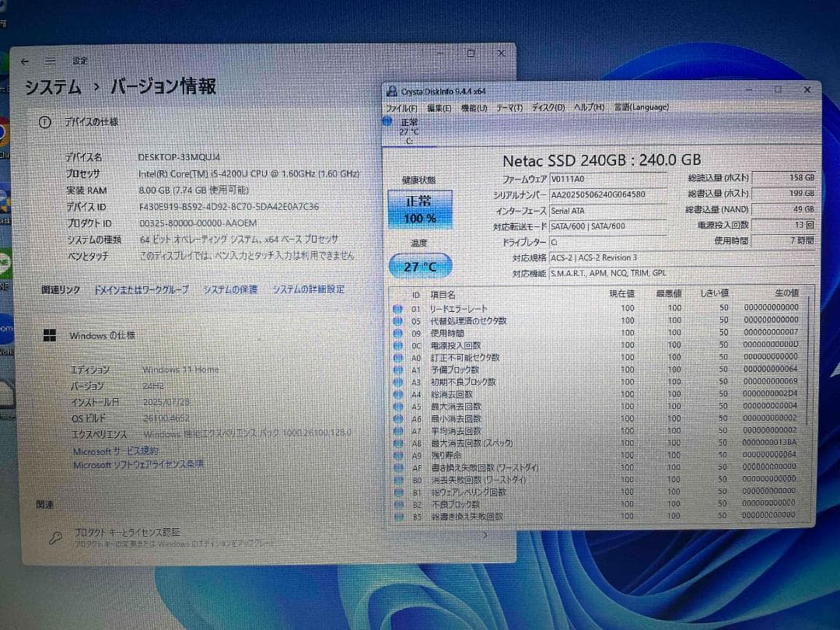Click the blue status dot beside リードエラーレート
The width and height of the screenshot is (840, 630).
point(397,308)
